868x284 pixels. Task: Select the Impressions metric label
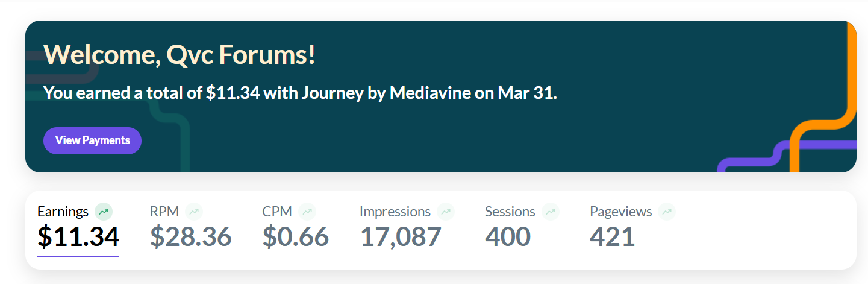coord(395,212)
